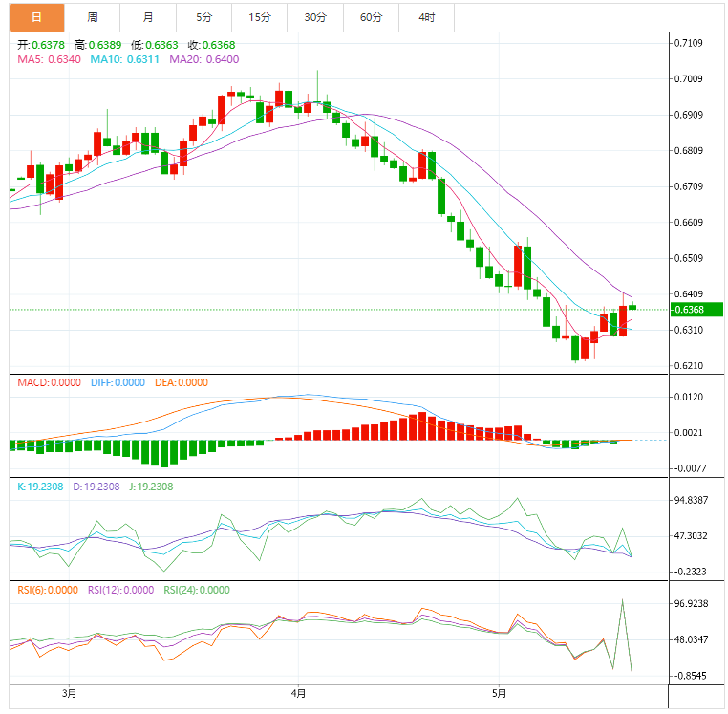Viewport: 728px width, 714px height.
Task: Select the 日 daily chart tab
Action: (36, 17)
